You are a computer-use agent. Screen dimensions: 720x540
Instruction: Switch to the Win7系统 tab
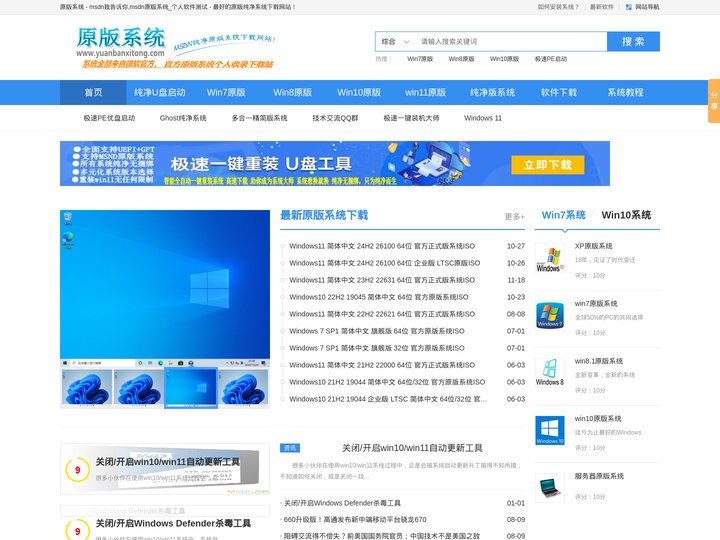(x=563, y=215)
